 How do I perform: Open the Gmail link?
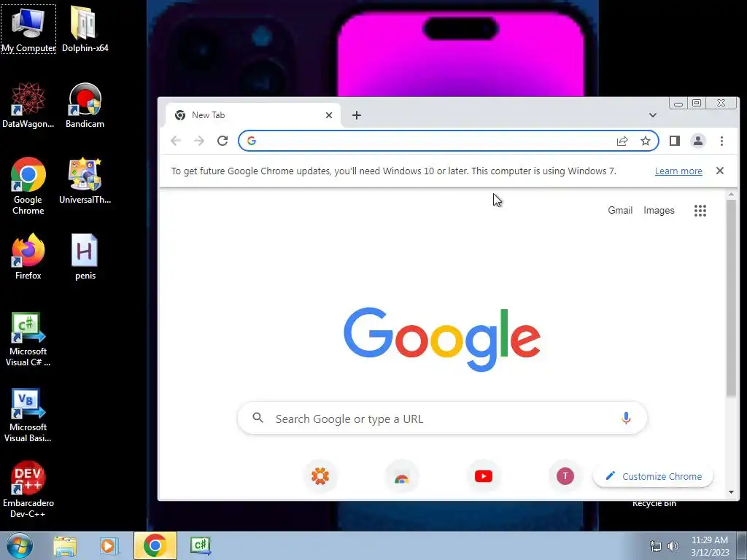(x=620, y=210)
